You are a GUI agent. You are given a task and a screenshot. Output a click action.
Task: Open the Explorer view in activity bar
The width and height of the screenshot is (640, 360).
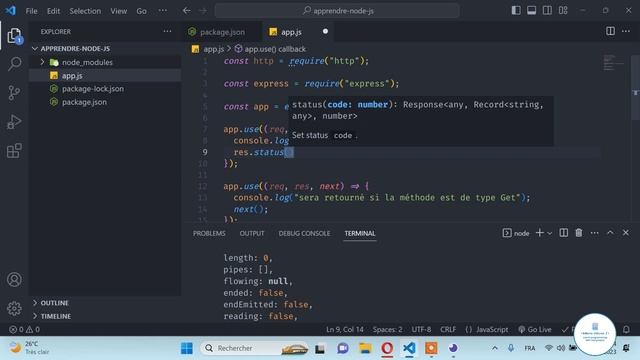14,36
